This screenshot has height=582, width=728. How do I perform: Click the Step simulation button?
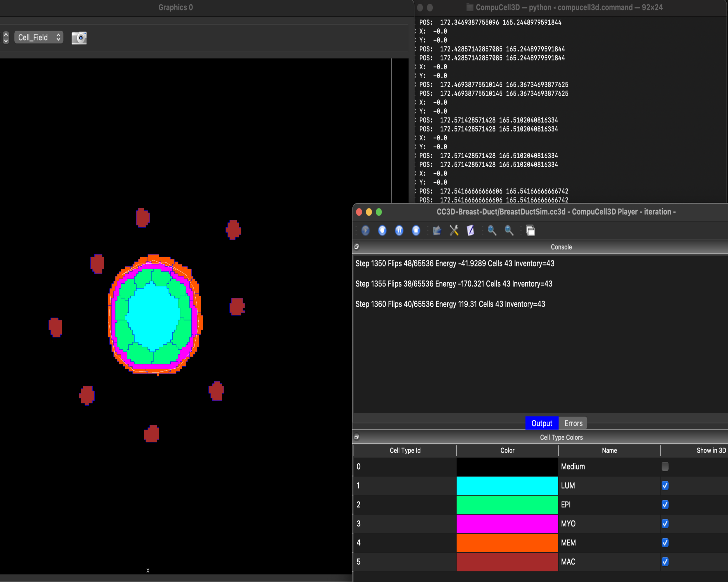[382, 230]
